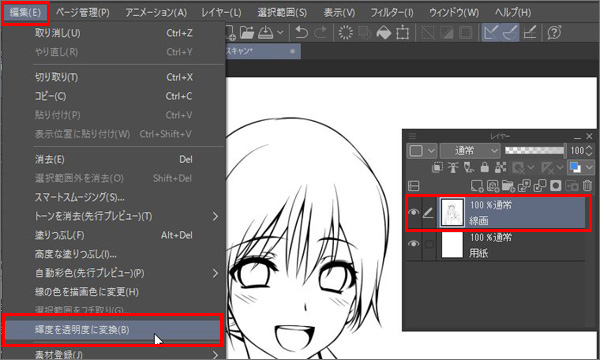This screenshot has height=360, width=600.
Task: Open the layer color blue swatch
Action: [575, 167]
